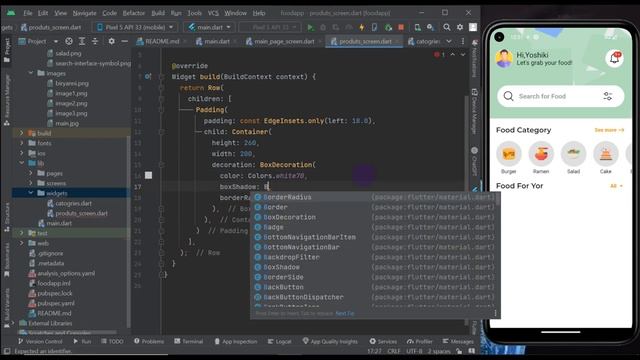This screenshot has height=360, width=640.
Task: Open the Problems tool window
Action: [149, 341]
